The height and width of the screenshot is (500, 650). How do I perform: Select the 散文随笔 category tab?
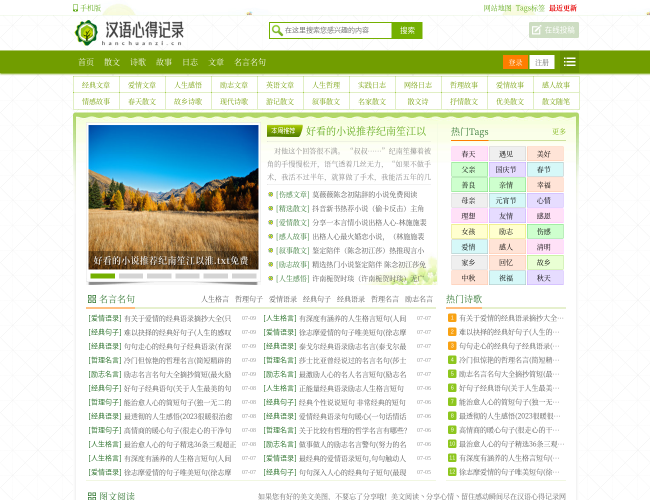click(556, 101)
